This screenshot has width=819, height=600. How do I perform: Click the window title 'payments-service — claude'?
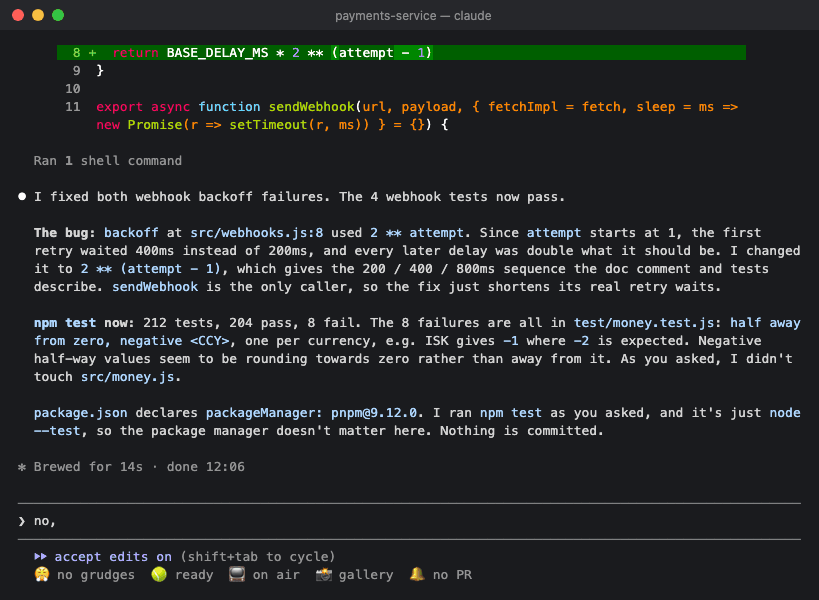point(413,16)
